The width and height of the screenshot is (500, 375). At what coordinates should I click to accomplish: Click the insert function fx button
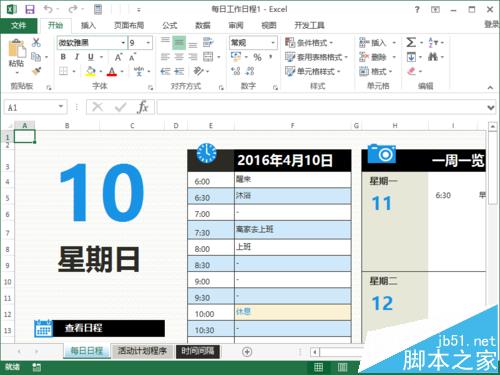(x=143, y=107)
